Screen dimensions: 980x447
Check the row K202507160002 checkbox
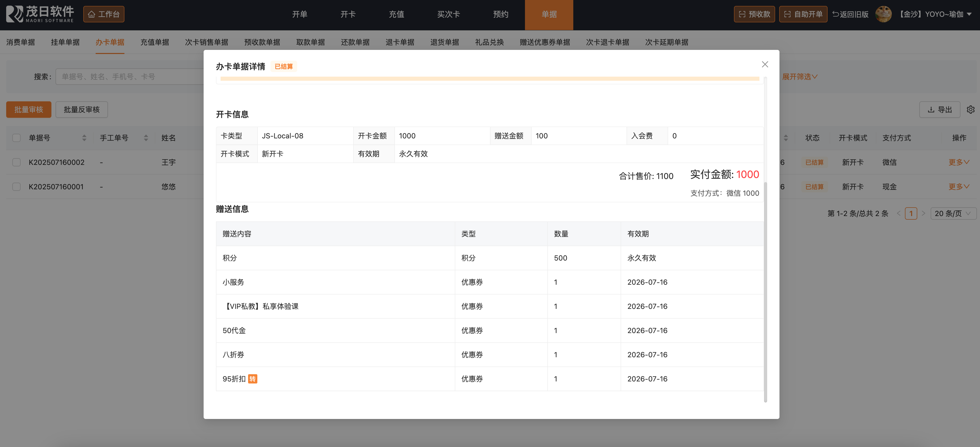[16, 162]
